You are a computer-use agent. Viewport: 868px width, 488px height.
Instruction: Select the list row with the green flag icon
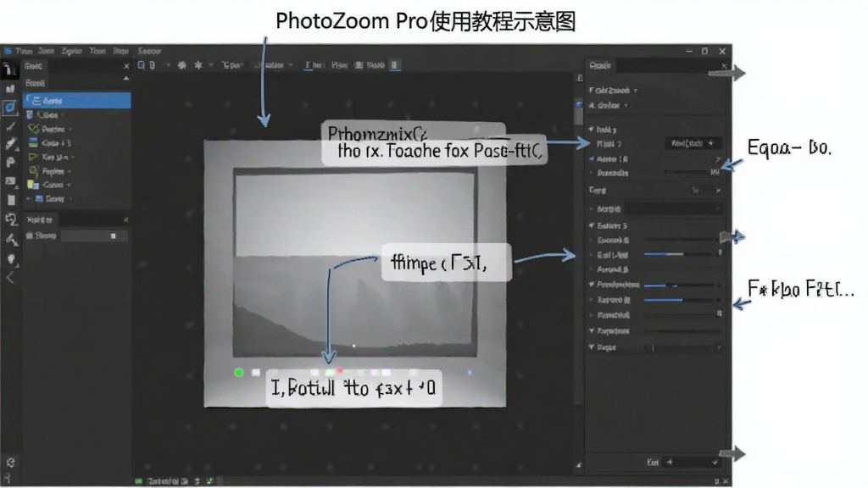tap(77, 157)
